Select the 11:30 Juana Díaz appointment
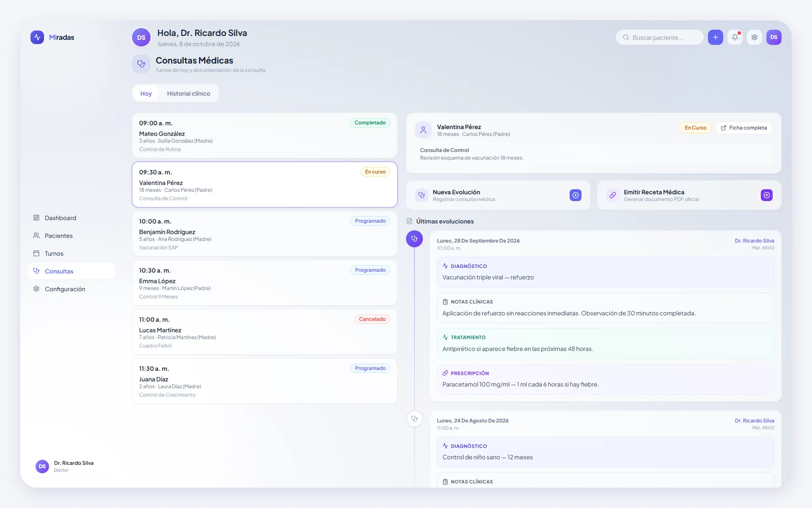812x508 pixels. pyautogui.click(x=265, y=381)
